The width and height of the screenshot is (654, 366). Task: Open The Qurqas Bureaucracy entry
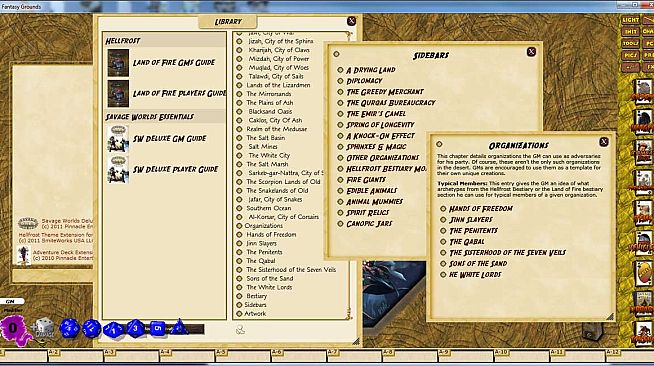(391, 103)
